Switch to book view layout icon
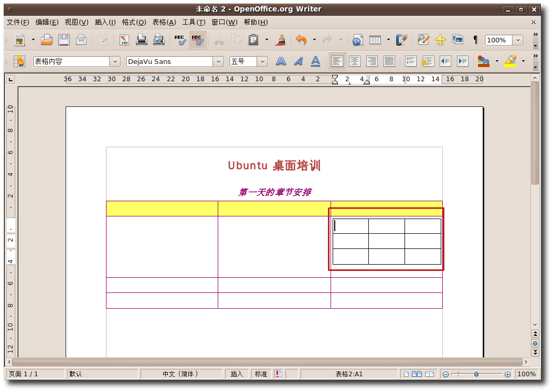Screen dimensions: 553x392 coord(429,374)
